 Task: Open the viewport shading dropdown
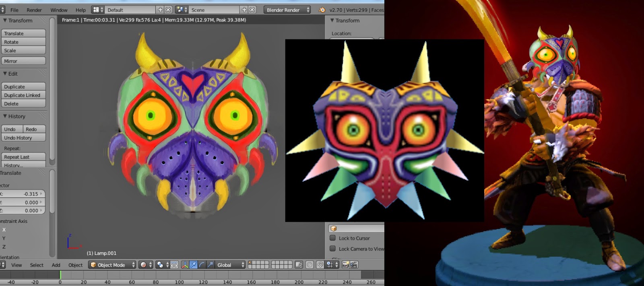[146, 265]
